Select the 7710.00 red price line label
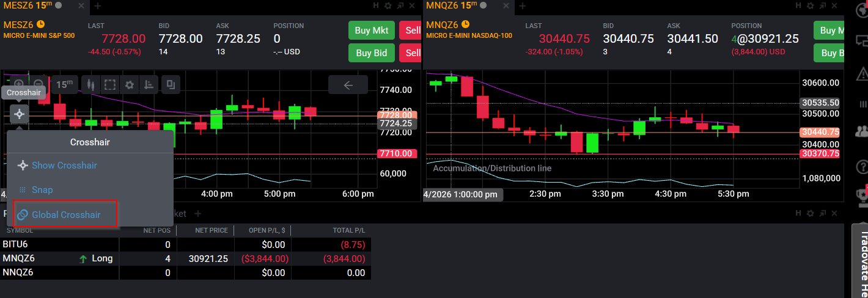 point(397,153)
